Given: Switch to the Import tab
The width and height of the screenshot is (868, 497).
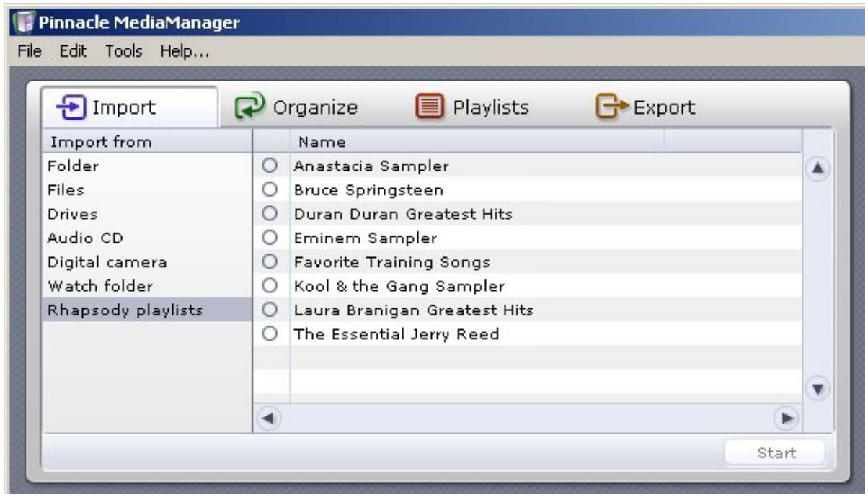Looking at the screenshot, I should (129, 107).
